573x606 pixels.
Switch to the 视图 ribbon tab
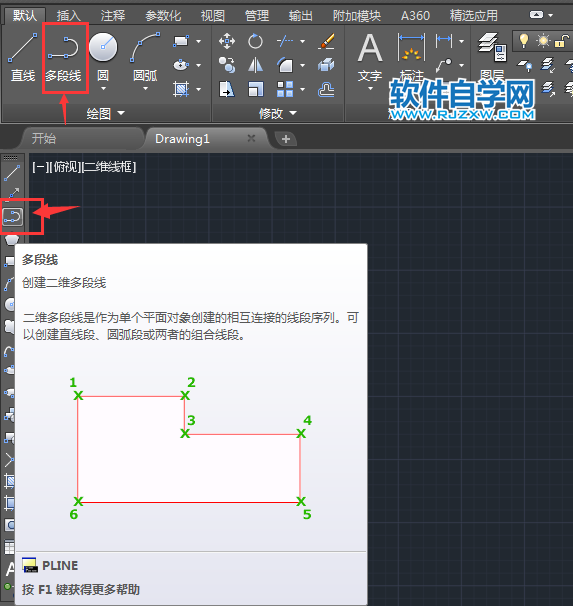[x=213, y=15]
